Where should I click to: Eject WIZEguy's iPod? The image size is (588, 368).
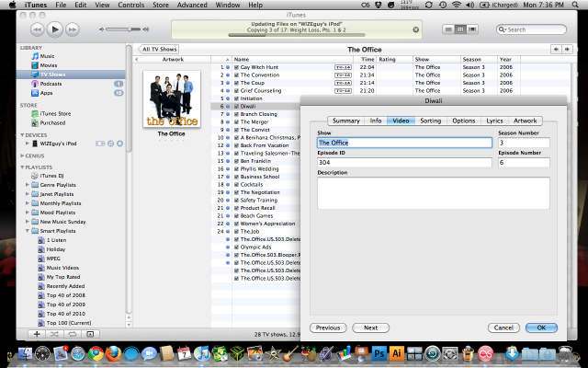tap(119, 144)
